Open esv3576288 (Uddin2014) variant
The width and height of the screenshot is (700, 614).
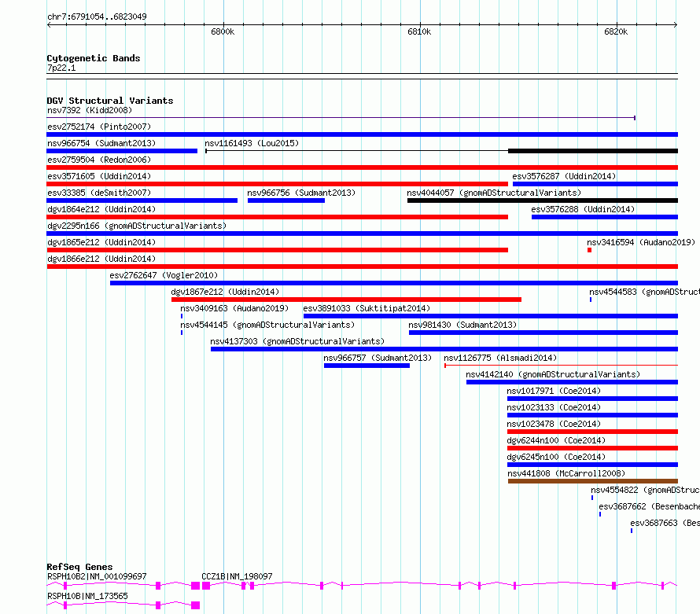click(583, 209)
